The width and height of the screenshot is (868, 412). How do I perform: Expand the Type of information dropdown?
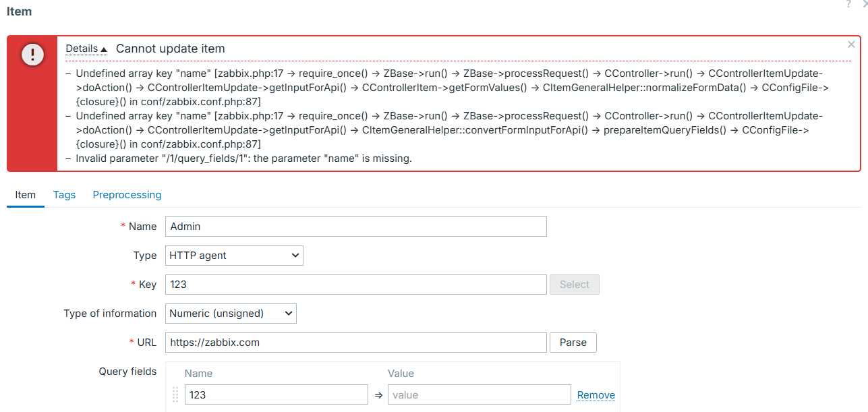231,314
